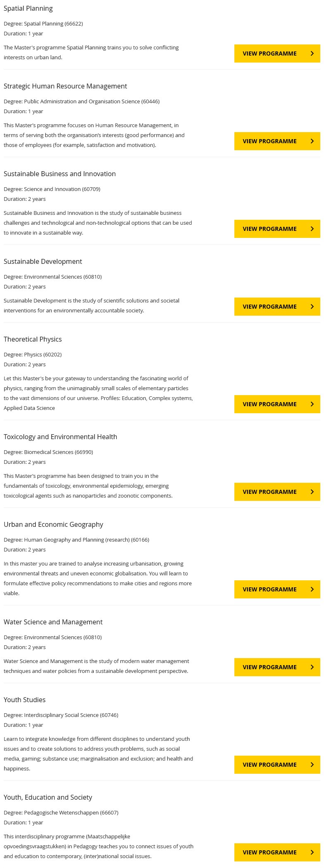View programme for Youth, Education and Society
324x868 pixels.
277,852
